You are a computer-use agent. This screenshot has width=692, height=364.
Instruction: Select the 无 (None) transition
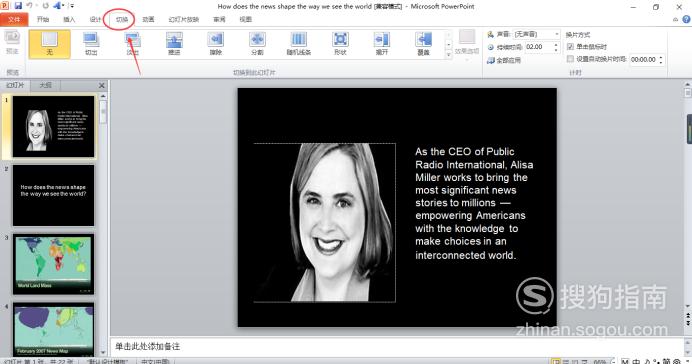coord(49,44)
